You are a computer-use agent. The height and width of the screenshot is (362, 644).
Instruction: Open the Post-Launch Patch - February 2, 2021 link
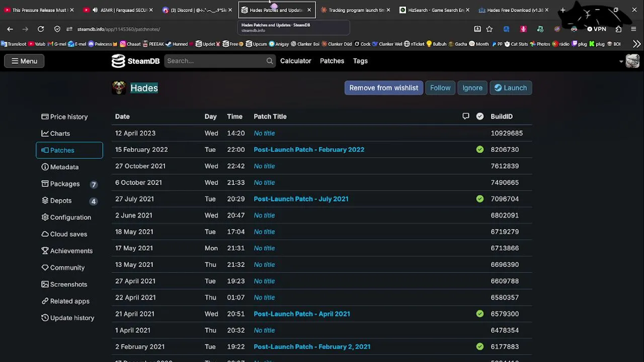[312, 346]
